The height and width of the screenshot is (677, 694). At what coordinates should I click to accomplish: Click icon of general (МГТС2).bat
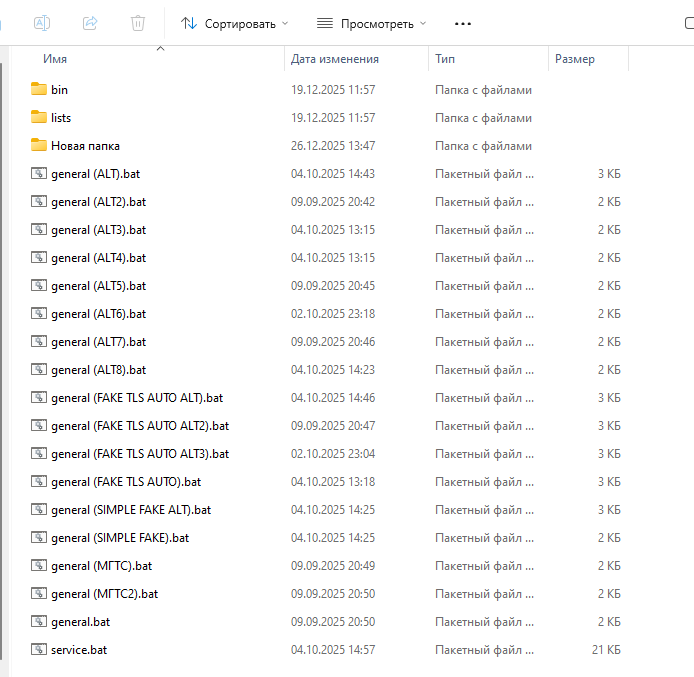pyautogui.click(x=39, y=593)
